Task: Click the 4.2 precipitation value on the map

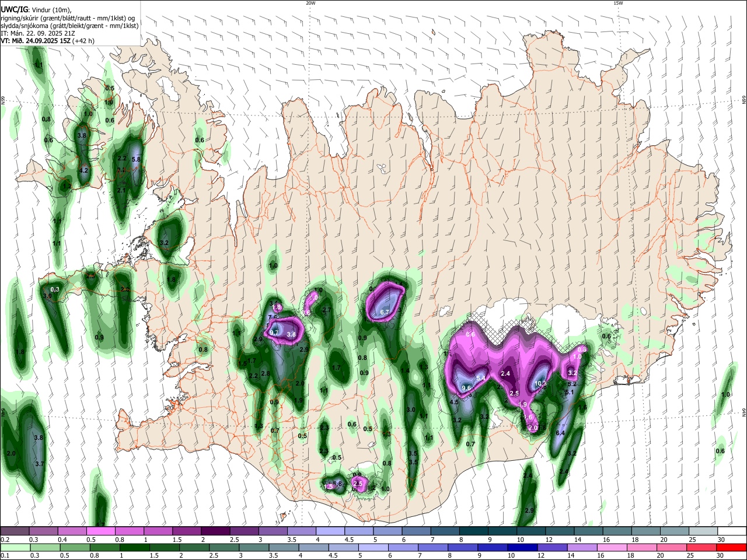Action: coord(83,170)
